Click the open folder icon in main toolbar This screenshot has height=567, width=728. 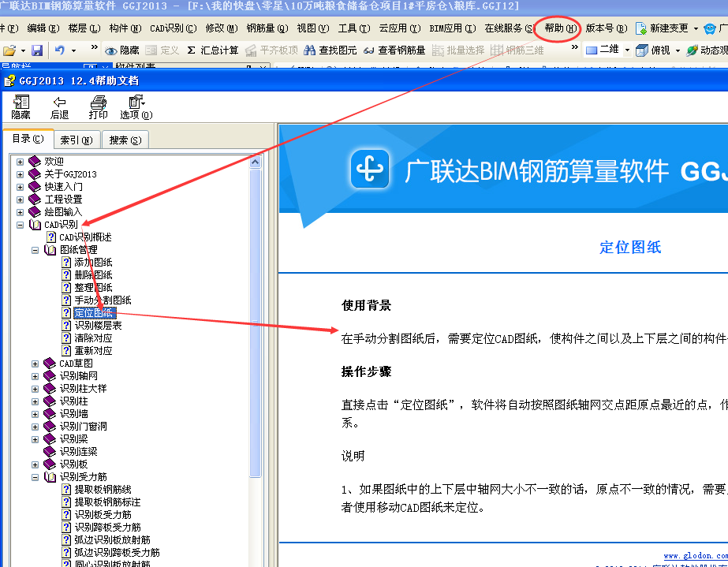click(x=9, y=50)
